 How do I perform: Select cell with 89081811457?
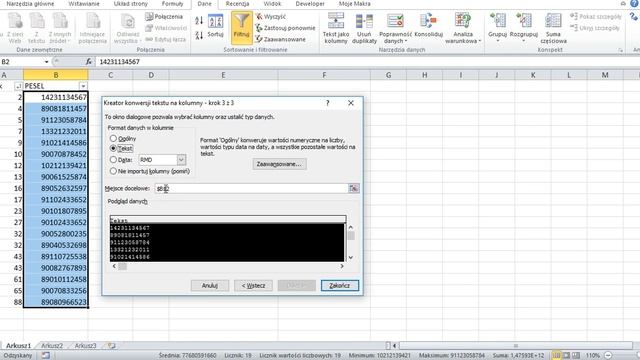tap(56, 109)
